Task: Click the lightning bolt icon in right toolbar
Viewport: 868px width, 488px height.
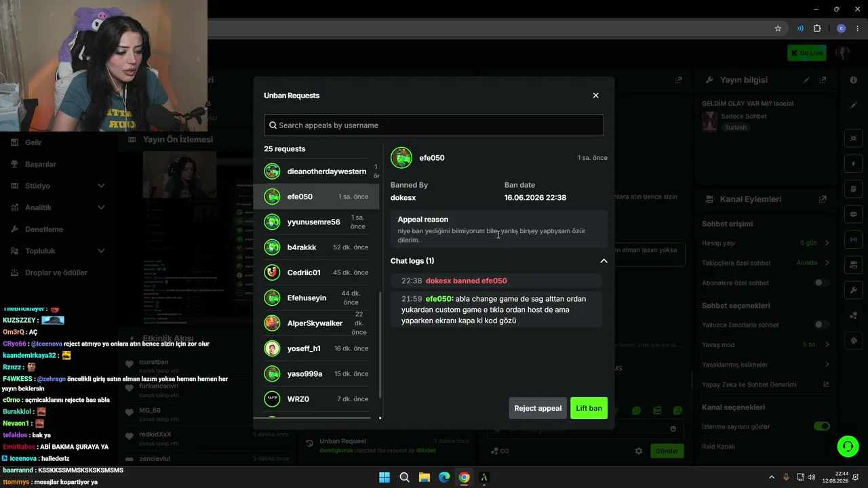Action: 853,163
